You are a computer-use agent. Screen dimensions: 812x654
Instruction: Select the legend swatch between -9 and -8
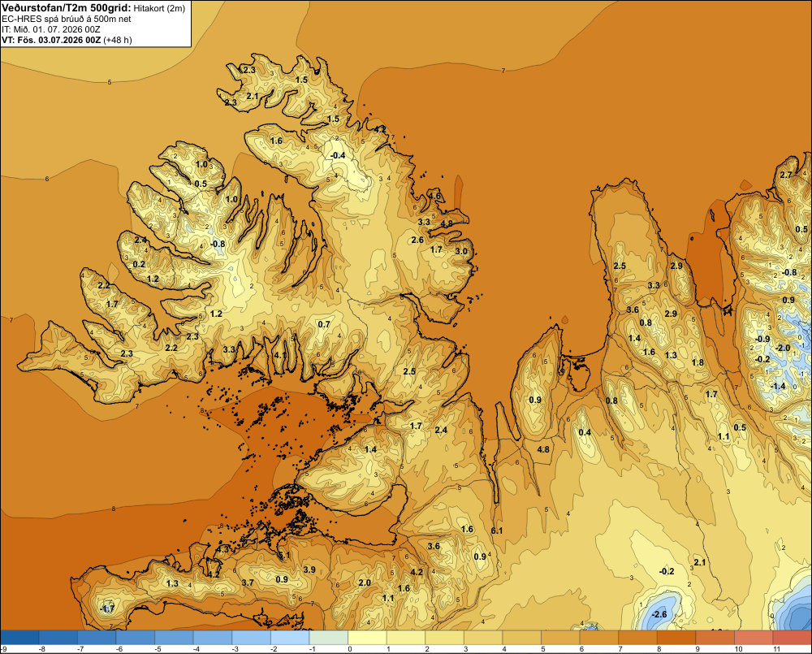pyautogui.click(x=19, y=638)
